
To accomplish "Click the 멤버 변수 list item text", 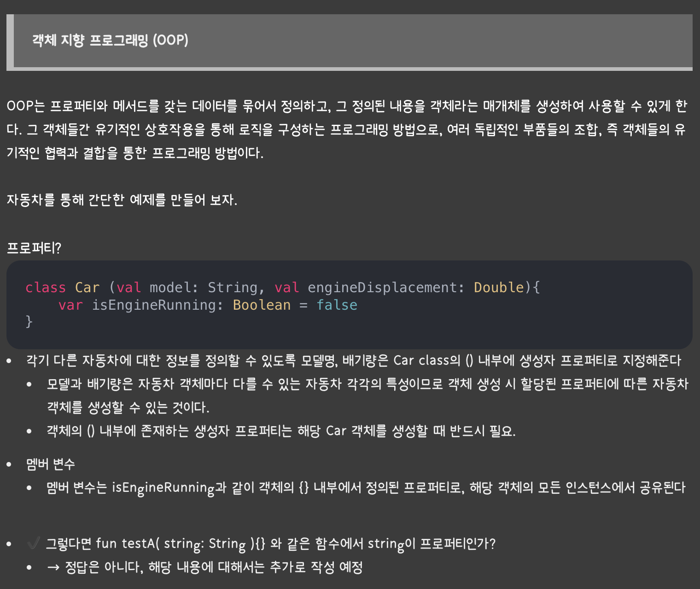I will click(x=51, y=464).
